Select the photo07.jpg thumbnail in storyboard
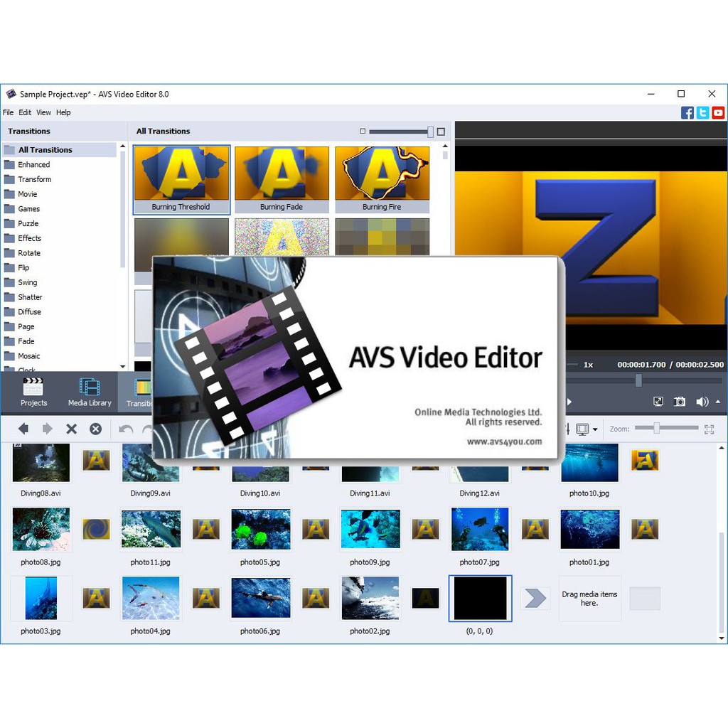 point(480,530)
